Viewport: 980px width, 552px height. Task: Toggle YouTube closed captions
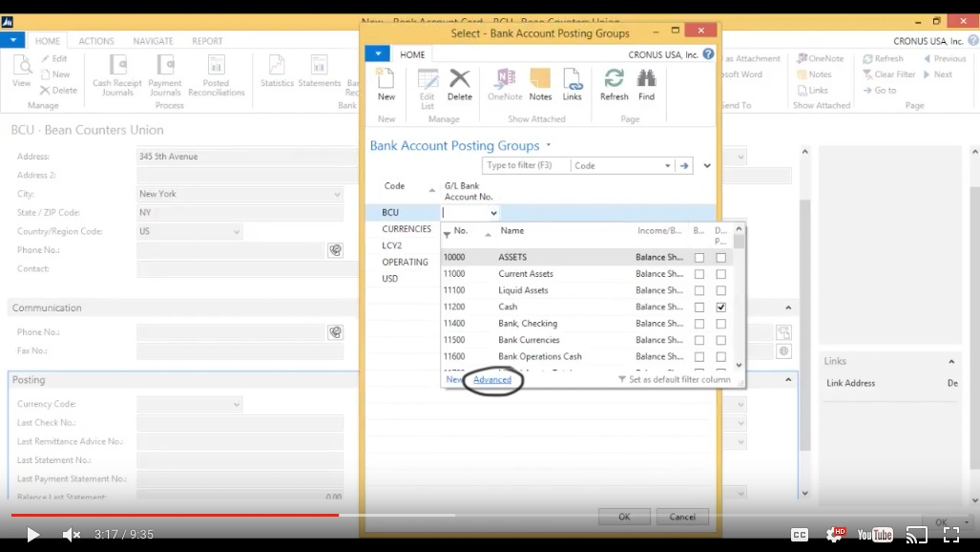pos(800,535)
